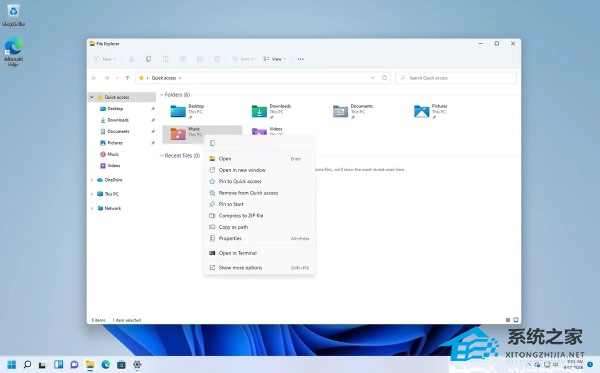
Task: Choose Pin to Start
Action: coord(259,204)
